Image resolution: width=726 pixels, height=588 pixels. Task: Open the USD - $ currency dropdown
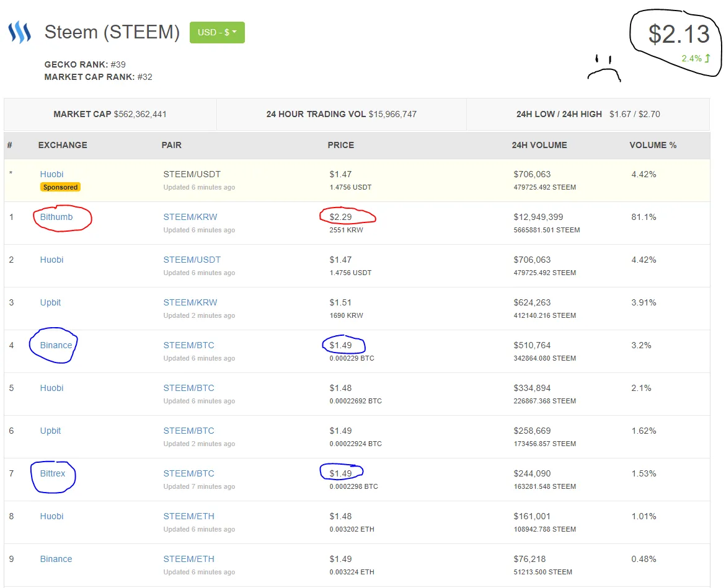coord(217,32)
